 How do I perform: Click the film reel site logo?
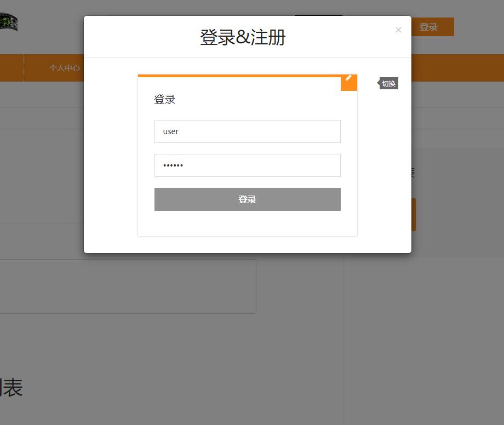[9, 22]
